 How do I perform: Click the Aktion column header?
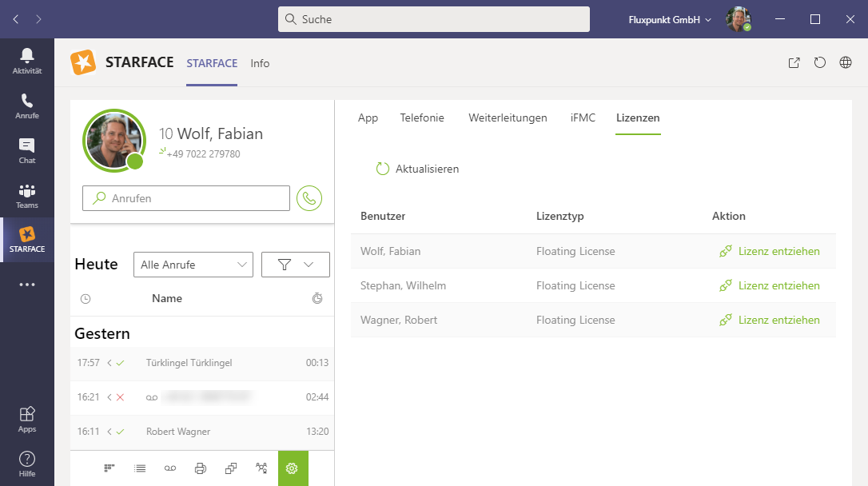tap(728, 216)
